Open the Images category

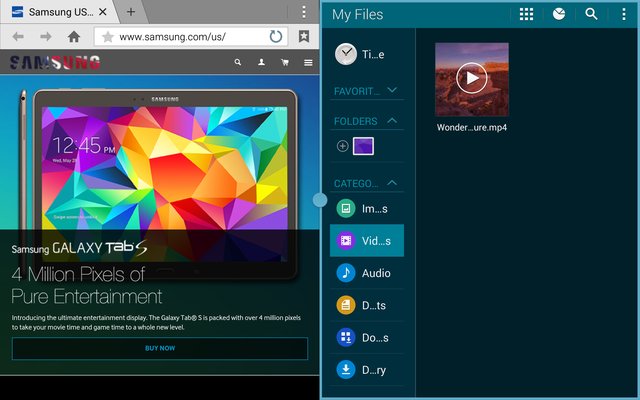click(367, 209)
